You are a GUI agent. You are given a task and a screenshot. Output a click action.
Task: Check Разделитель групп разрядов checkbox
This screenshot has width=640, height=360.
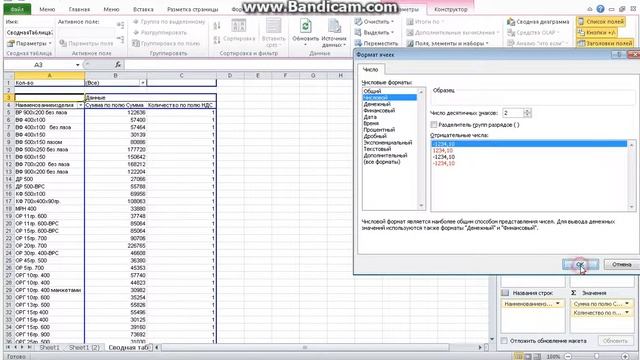(x=433, y=124)
